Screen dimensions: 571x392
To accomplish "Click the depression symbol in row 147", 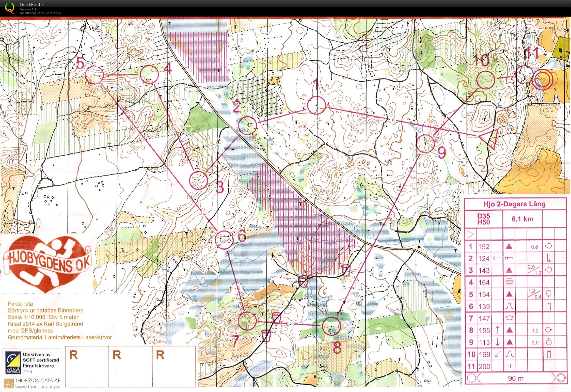I will coord(509,318).
